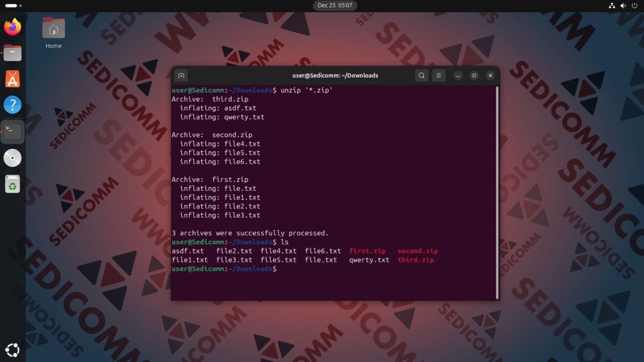Select Terminal icon in the dock

tap(12, 131)
